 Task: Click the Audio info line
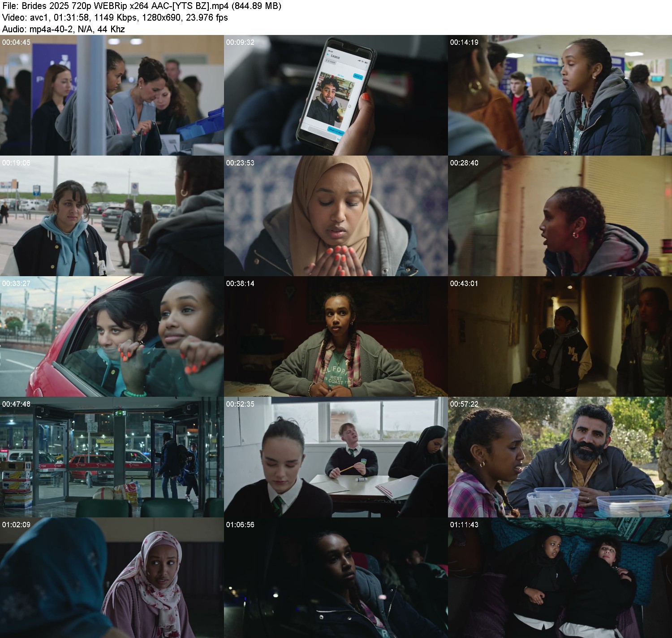tap(63, 29)
